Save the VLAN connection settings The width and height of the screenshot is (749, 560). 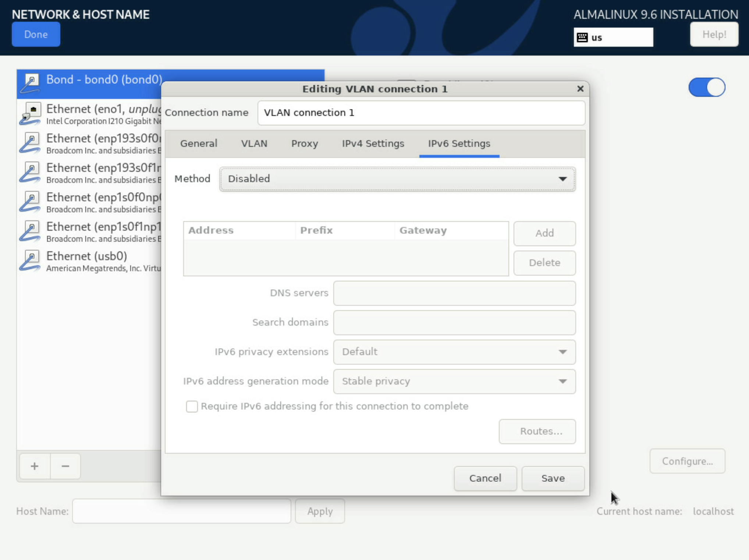click(x=553, y=478)
